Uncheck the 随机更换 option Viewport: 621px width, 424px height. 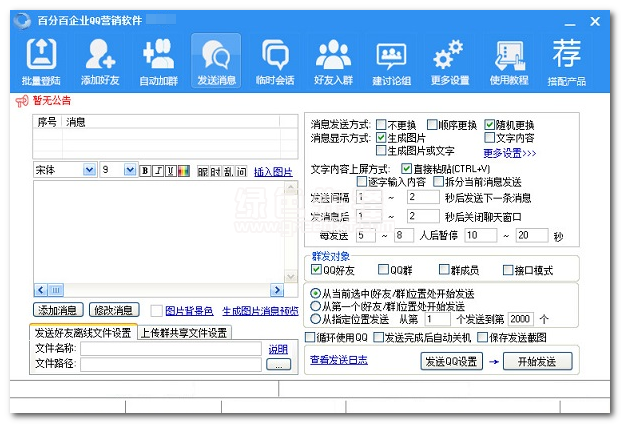(x=490, y=125)
